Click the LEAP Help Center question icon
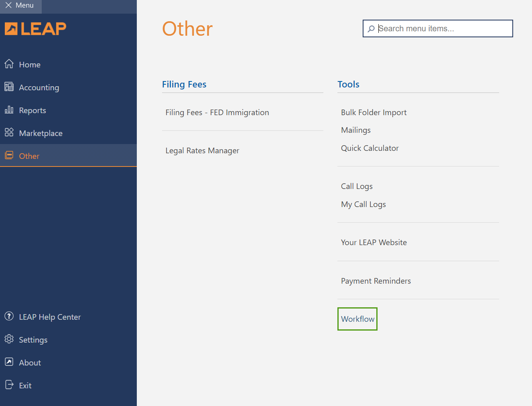 [9, 316]
